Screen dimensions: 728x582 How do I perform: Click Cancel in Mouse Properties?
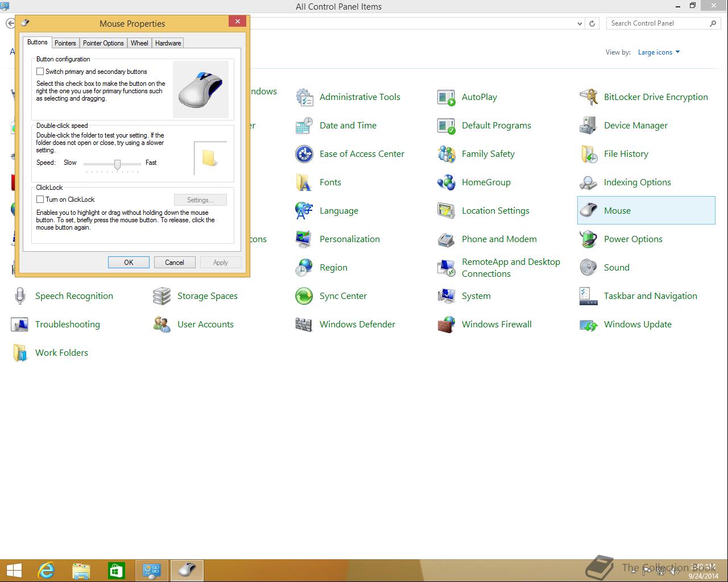coord(175,263)
